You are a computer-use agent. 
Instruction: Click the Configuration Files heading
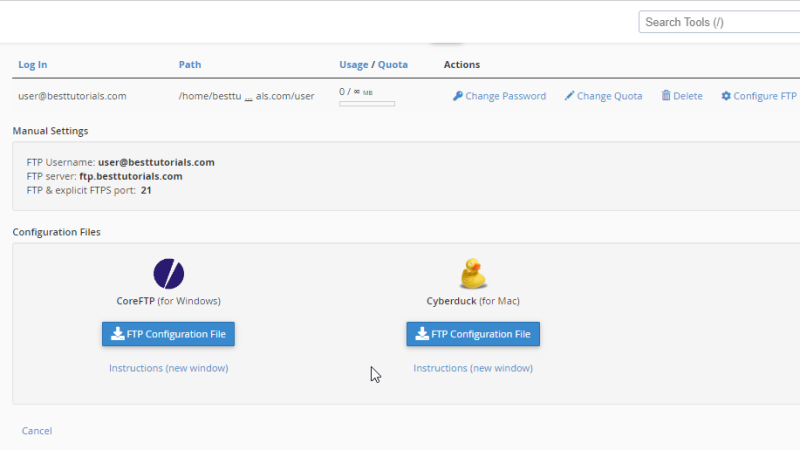tap(56, 232)
